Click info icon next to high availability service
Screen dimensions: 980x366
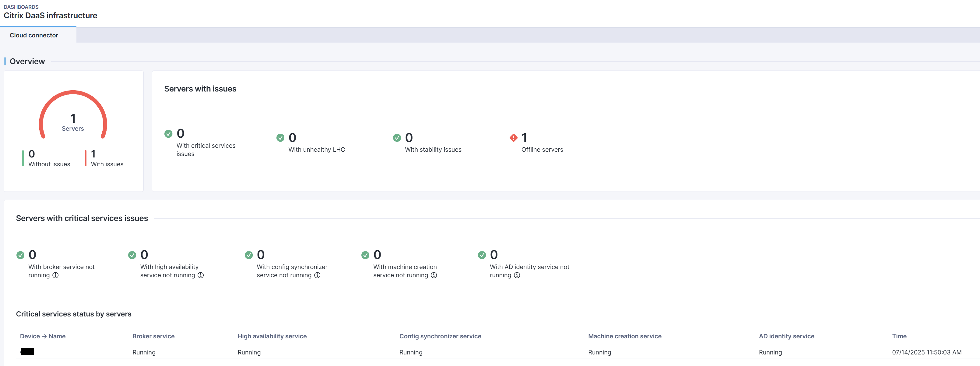click(x=201, y=275)
